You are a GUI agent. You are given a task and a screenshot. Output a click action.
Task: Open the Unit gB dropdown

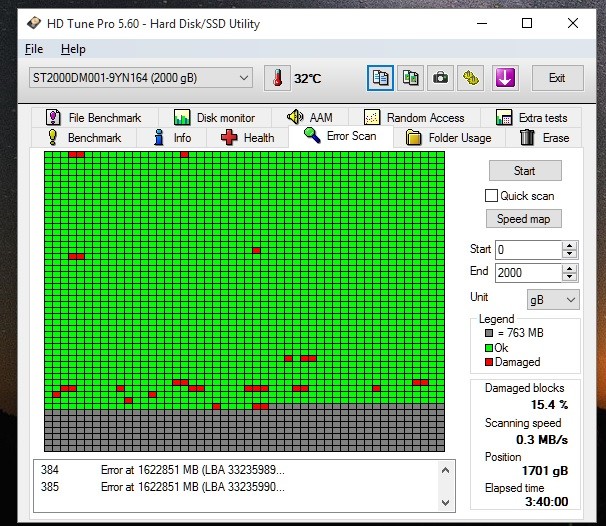(x=553, y=300)
